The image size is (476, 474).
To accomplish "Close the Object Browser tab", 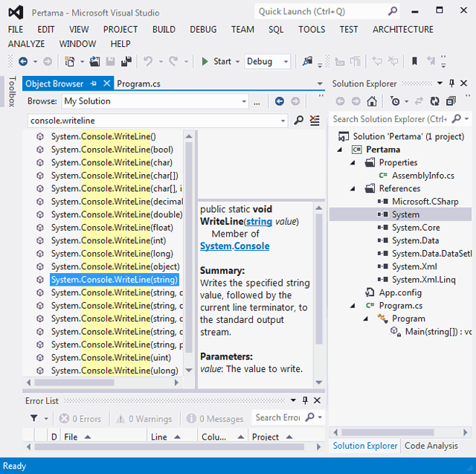I will click(x=107, y=83).
